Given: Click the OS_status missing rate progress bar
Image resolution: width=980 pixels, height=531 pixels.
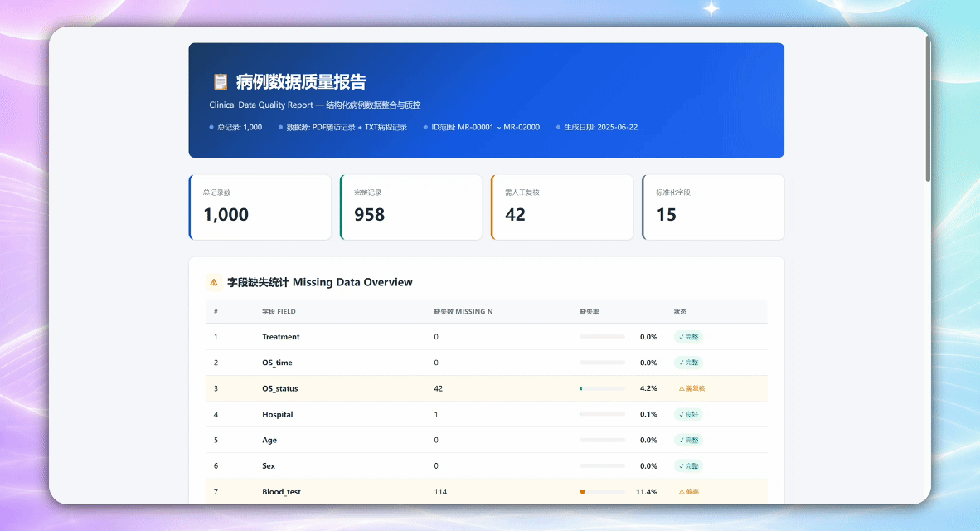Looking at the screenshot, I should coord(603,388).
